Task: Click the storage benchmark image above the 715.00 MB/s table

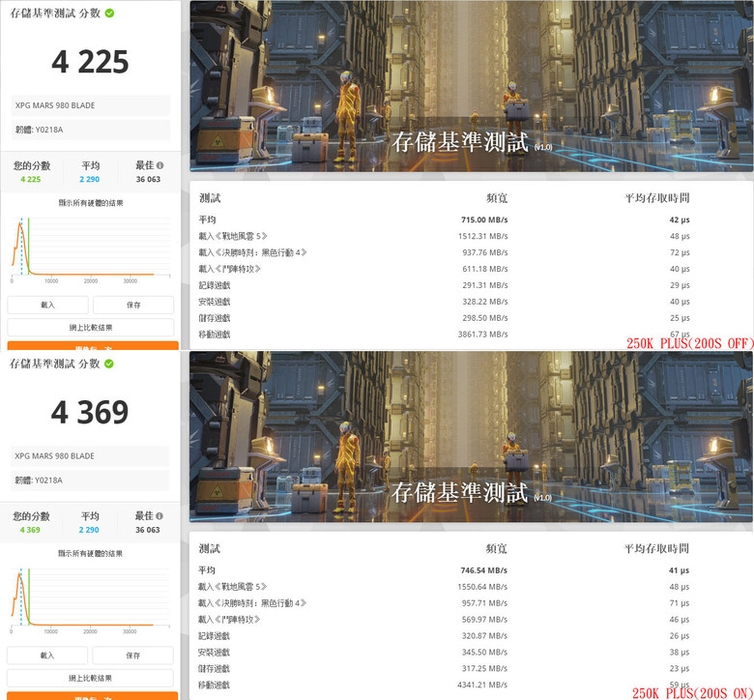Action: 472,86
